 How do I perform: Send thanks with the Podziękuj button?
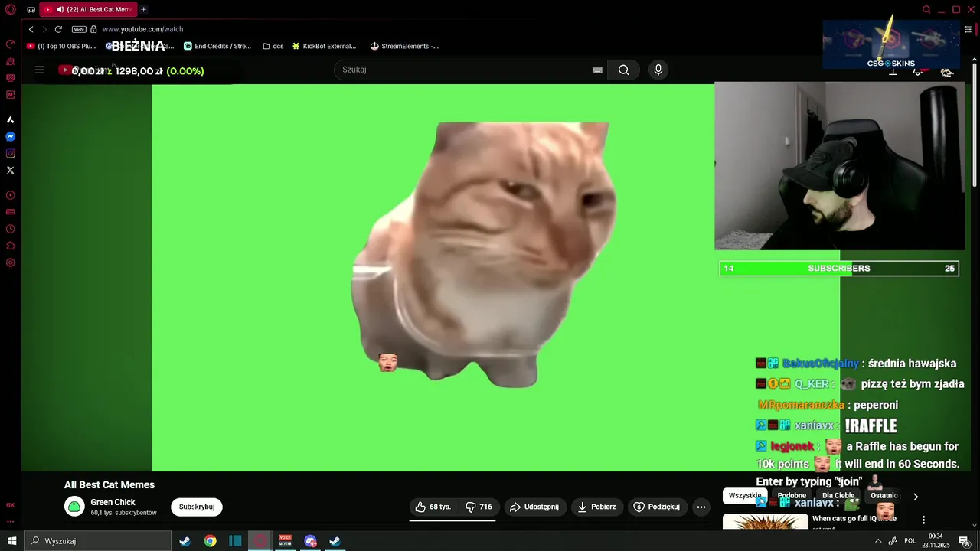click(657, 507)
